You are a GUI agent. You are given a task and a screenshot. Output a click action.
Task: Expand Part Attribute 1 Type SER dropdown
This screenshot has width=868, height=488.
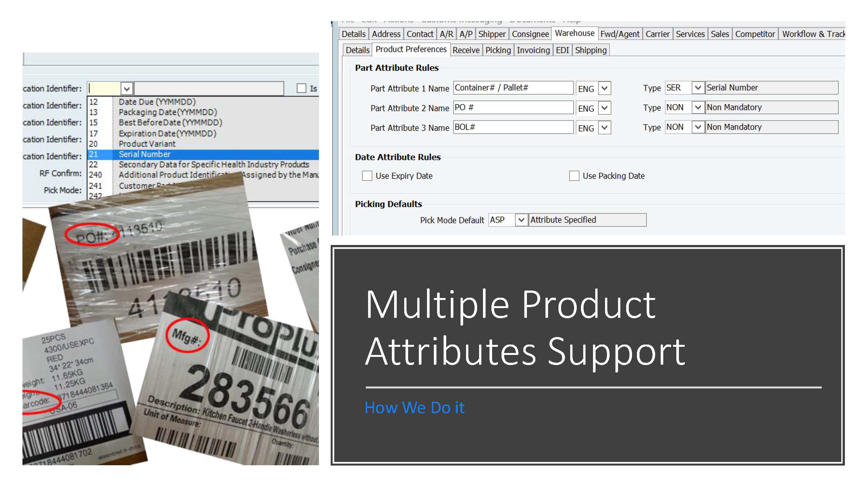697,88
